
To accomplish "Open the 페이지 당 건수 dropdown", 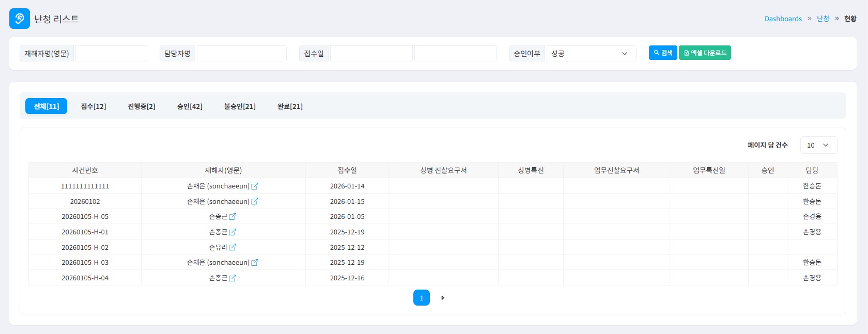I will 818,145.
